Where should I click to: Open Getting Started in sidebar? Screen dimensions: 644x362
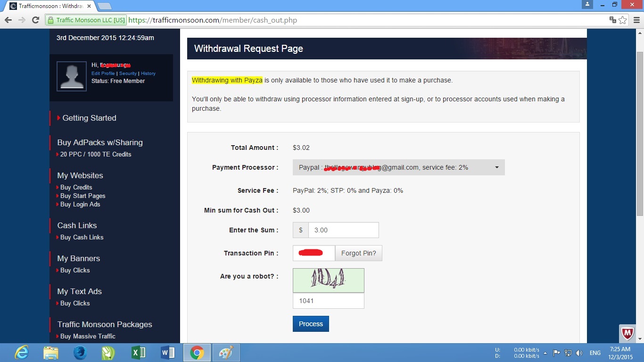[89, 118]
